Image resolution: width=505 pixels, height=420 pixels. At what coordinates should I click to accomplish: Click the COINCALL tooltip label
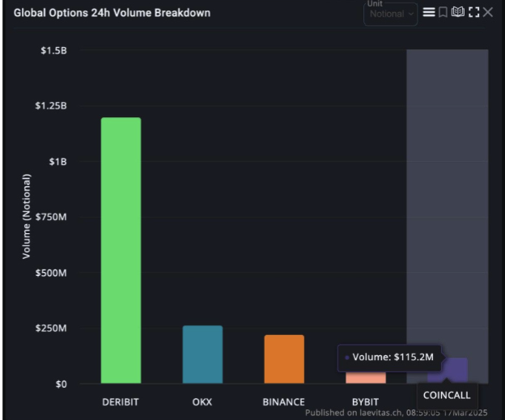447,396
